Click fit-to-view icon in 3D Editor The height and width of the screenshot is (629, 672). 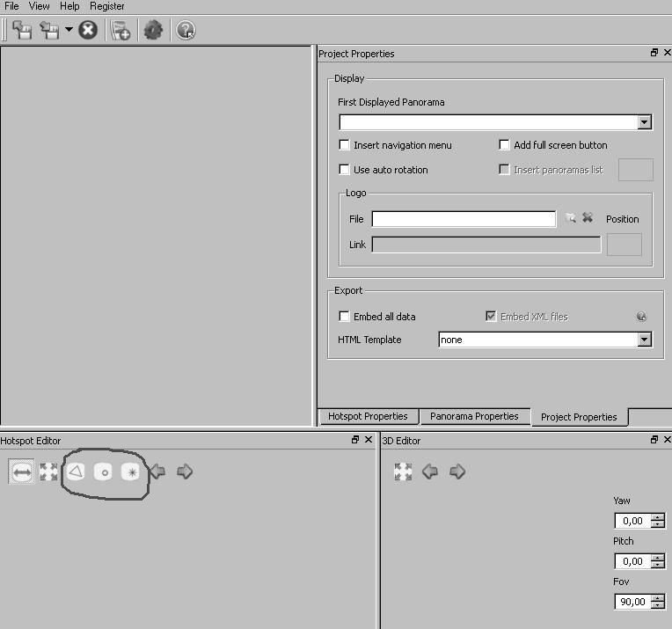403,472
